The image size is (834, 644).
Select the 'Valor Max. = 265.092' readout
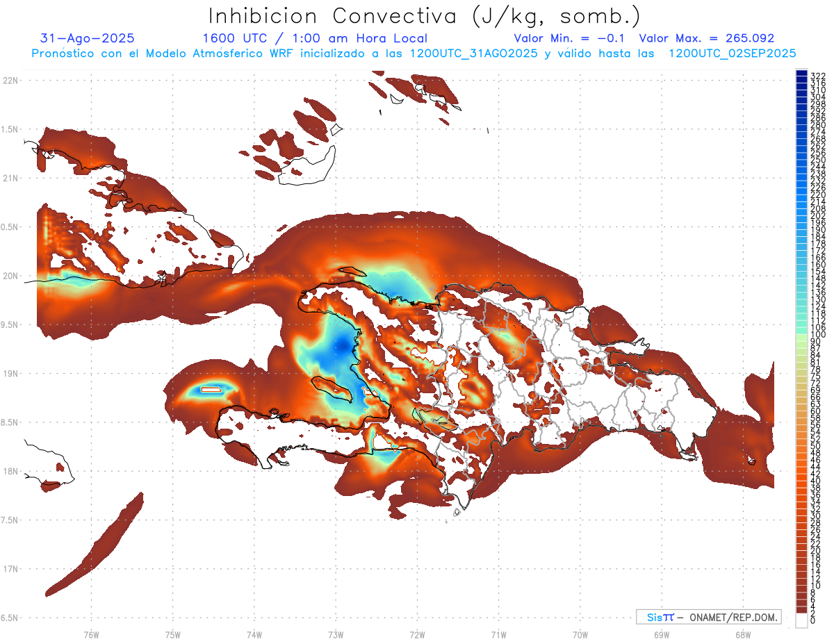pos(706,38)
